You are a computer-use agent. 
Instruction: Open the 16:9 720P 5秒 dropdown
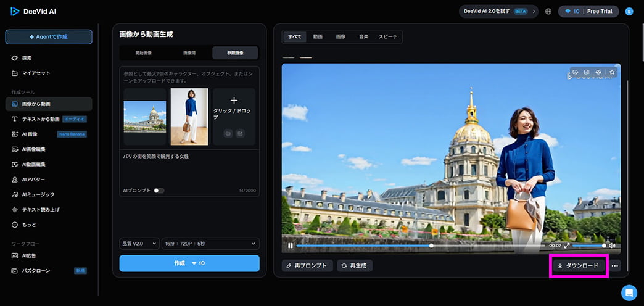(211, 244)
